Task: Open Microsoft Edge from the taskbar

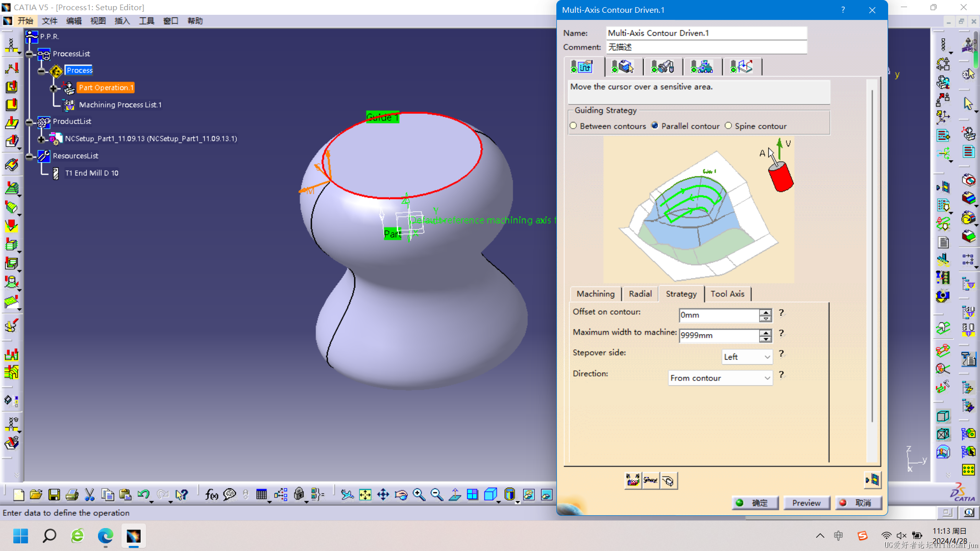Action: coord(106,536)
